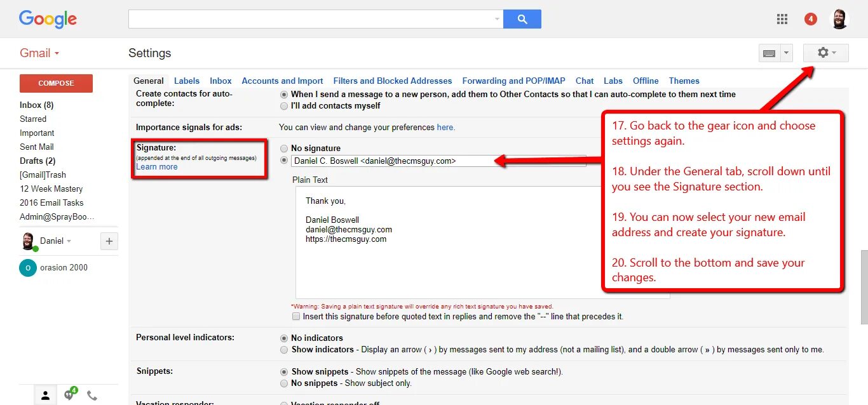Open Hangouts conversations icon with badge
This screenshot has height=405, width=868.
tap(69, 395)
